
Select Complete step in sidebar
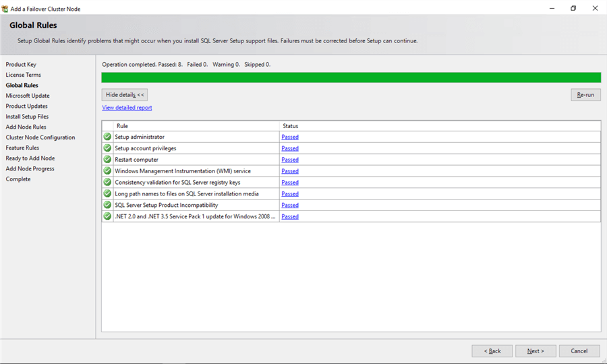(18, 179)
